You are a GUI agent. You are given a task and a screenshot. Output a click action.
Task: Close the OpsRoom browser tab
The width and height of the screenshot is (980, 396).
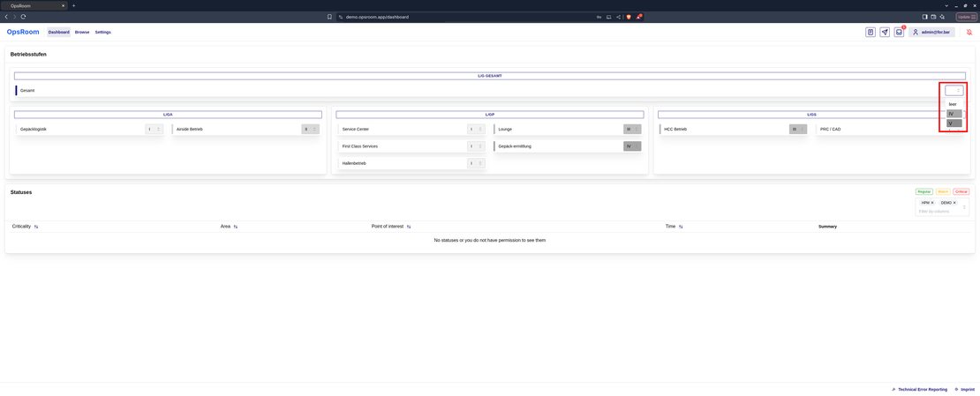coord(63,5)
